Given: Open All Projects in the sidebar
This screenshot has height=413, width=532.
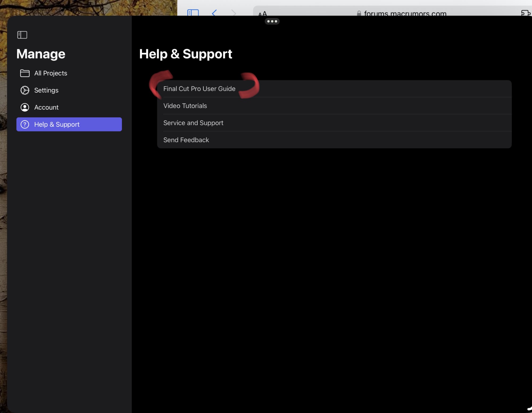Looking at the screenshot, I should pos(69,73).
